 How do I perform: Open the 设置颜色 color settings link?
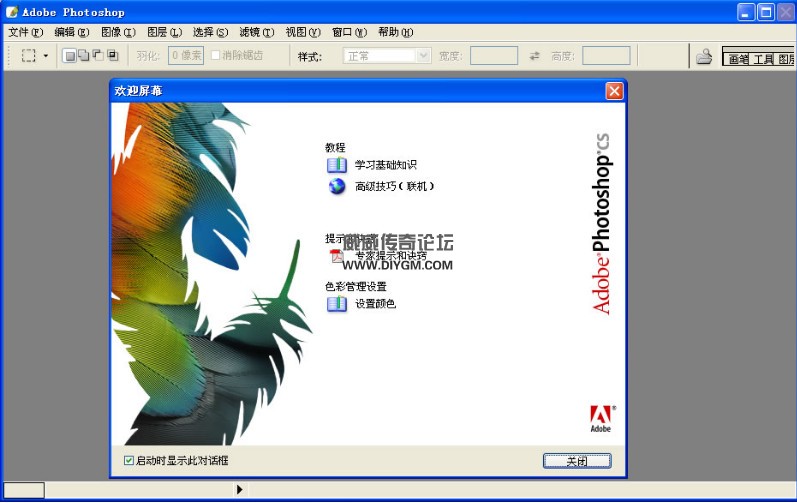[375, 304]
